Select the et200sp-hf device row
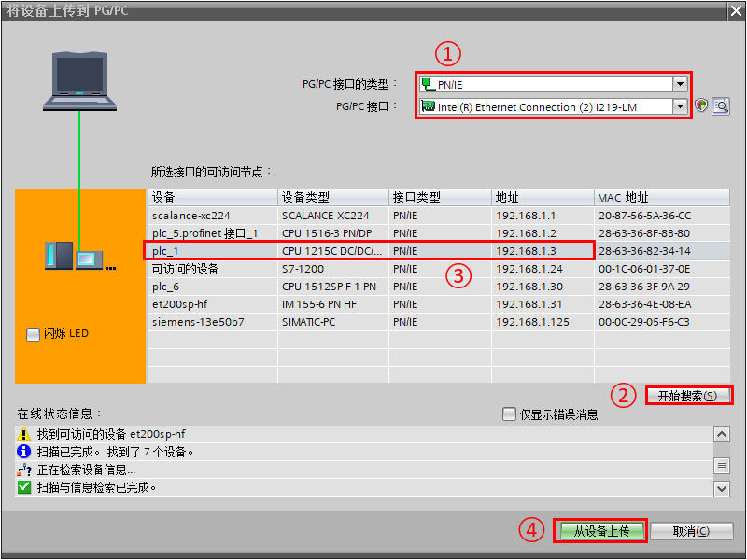Image resolution: width=747 pixels, height=560 pixels. [x=439, y=304]
